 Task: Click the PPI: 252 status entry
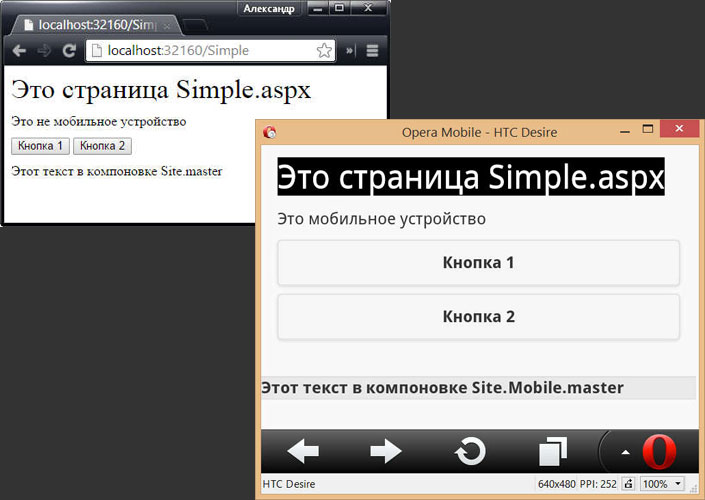pos(598,484)
